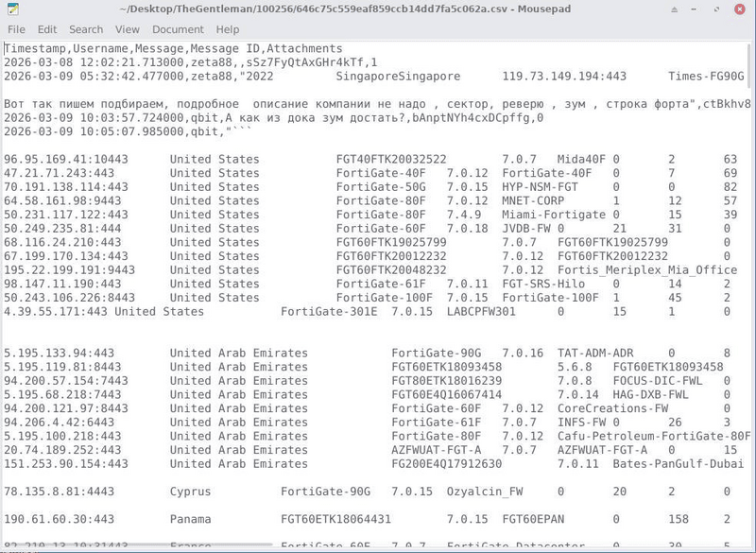Image resolution: width=756 pixels, height=553 pixels.
Task: Click hostname 'FOCUS-DIC-FWL'
Action: coord(658,381)
